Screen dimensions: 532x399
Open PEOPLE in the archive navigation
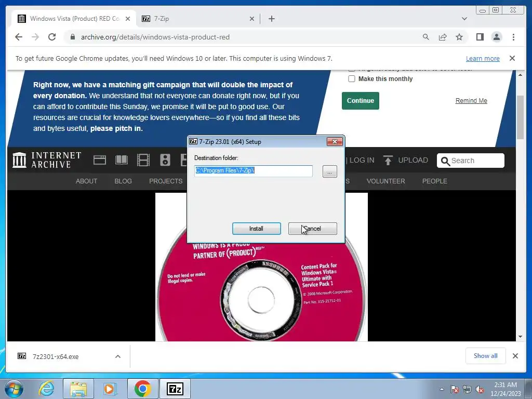pyautogui.click(x=435, y=181)
